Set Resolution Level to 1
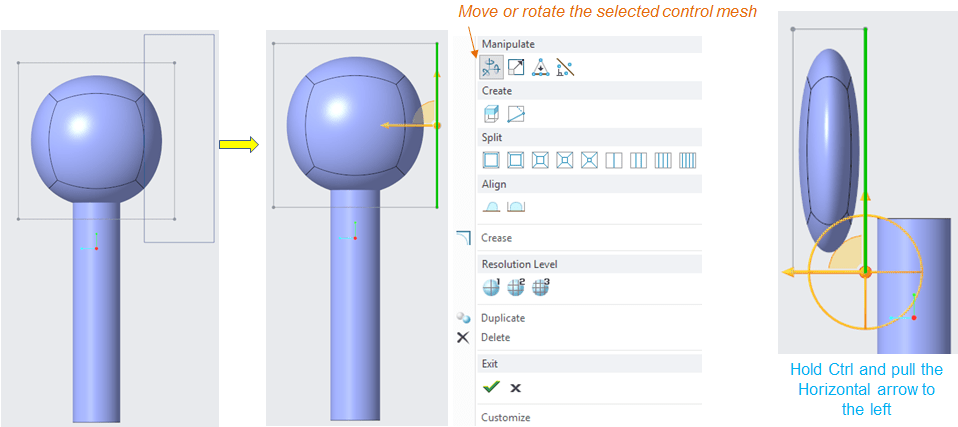Image resolution: width=958 pixels, height=427 pixels. [x=491, y=287]
